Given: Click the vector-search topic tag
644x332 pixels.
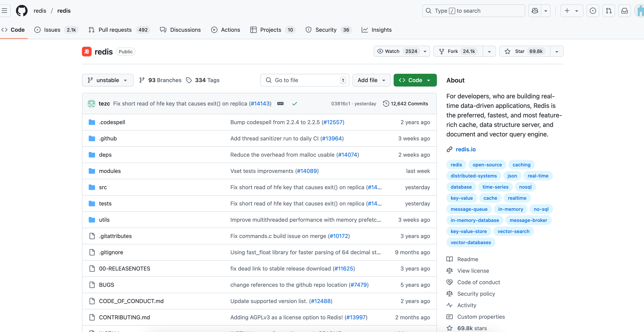Looking at the screenshot, I should [x=513, y=231].
